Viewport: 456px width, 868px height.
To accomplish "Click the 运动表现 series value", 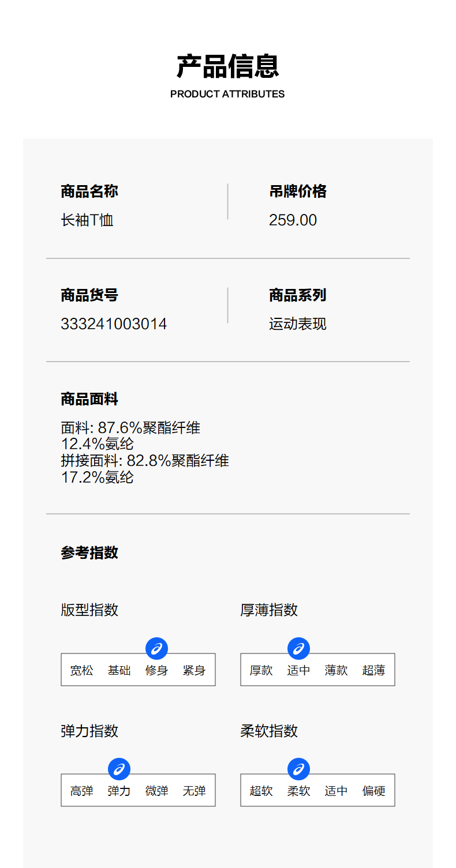I will [297, 324].
